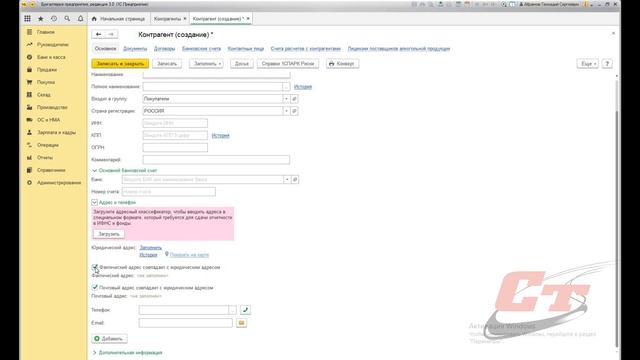
Task: Click 'Показать на карте' link
Action: point(189,255)
